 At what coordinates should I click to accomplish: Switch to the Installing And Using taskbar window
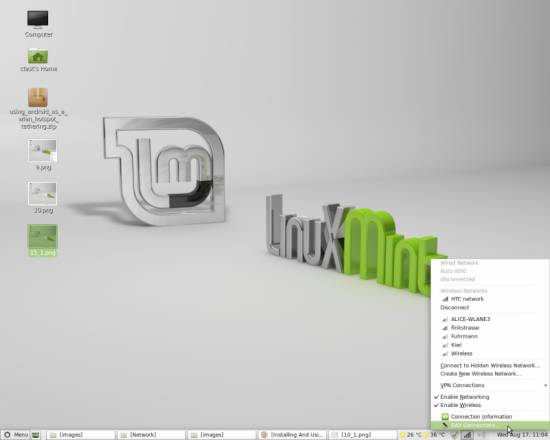(293, 435)
